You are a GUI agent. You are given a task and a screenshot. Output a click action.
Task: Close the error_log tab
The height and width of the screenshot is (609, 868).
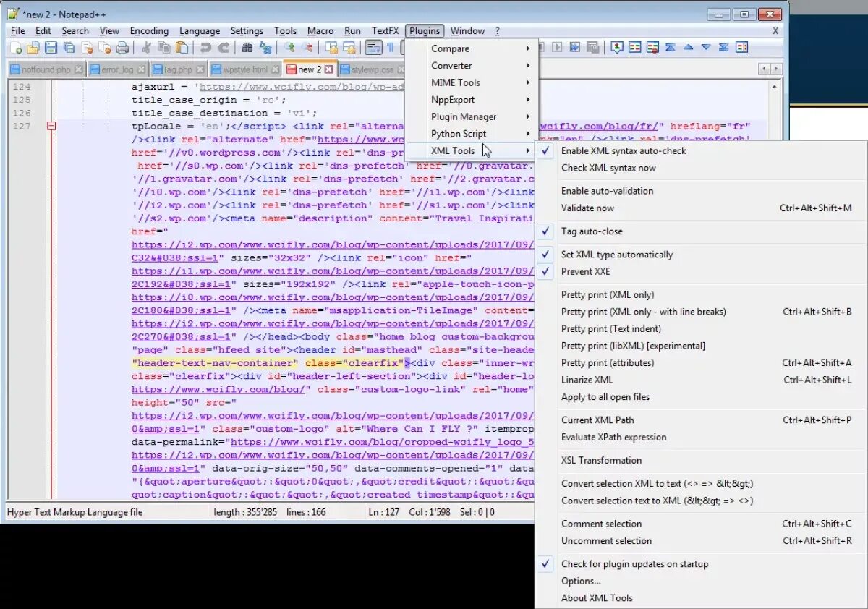point(140,69)
